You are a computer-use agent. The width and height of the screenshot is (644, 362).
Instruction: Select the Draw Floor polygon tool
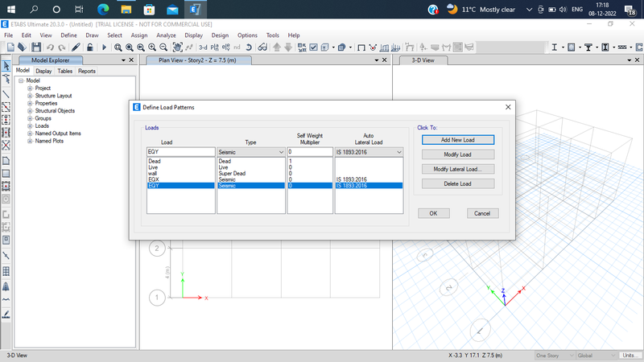[x=6, y=160]
